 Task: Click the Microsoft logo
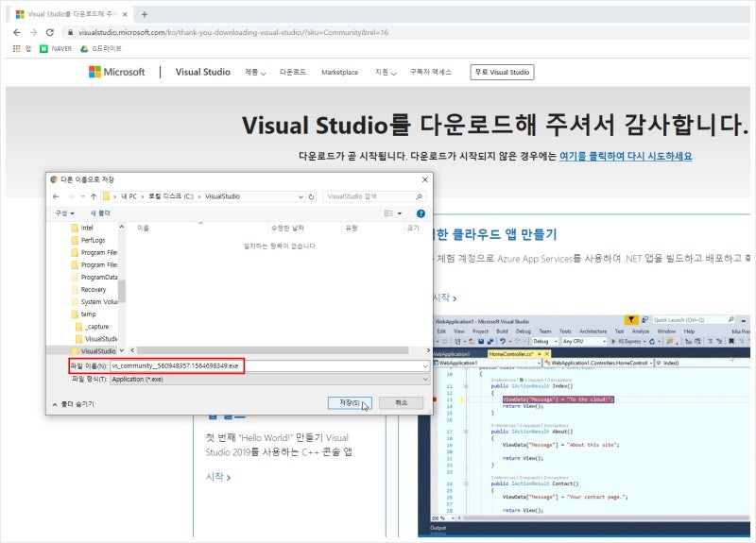116,72
